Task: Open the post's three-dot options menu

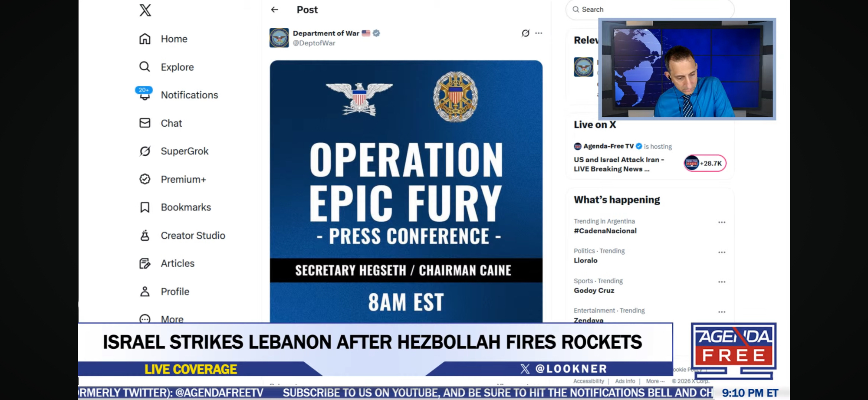Action: pyautogui.click(x=539, y=33)
